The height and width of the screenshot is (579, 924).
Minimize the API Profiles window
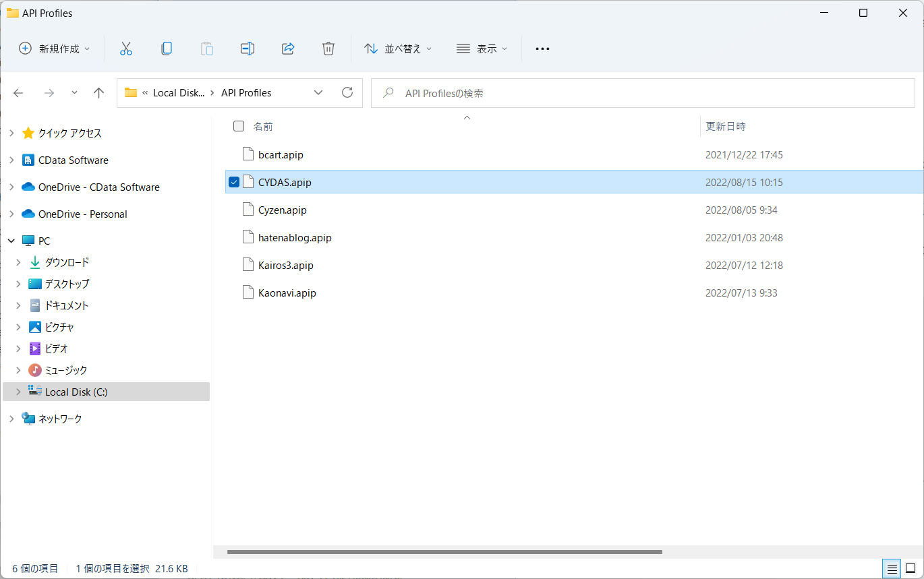[x=824, y=13]
